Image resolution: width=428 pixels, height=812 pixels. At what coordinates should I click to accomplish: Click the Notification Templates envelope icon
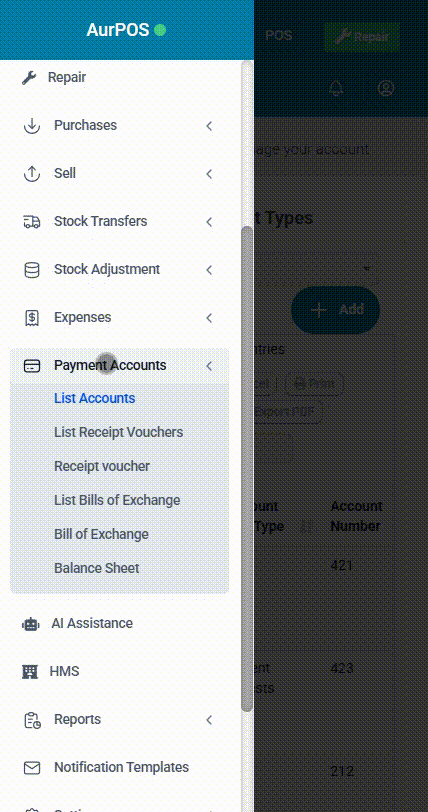[x=32, y=768]
